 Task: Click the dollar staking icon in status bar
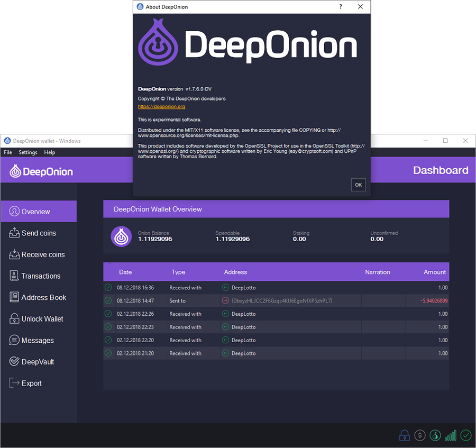(420, 435)
